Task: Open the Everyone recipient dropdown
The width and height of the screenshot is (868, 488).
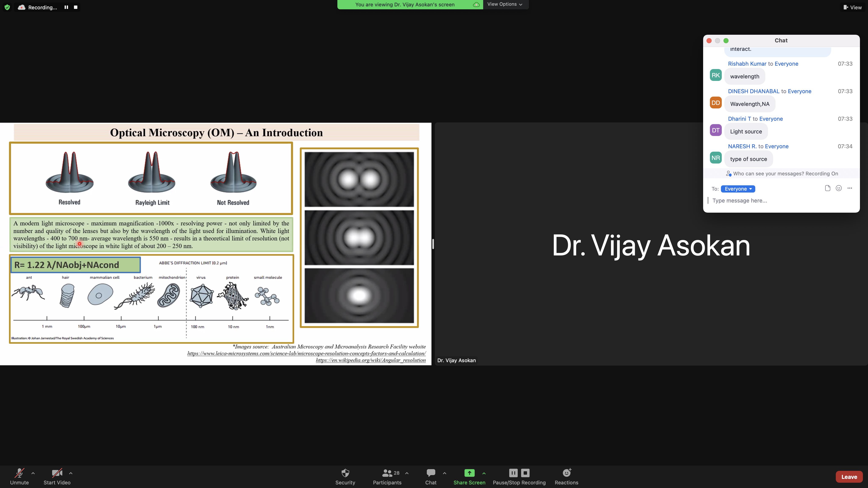Action: (x=738, y=189)
